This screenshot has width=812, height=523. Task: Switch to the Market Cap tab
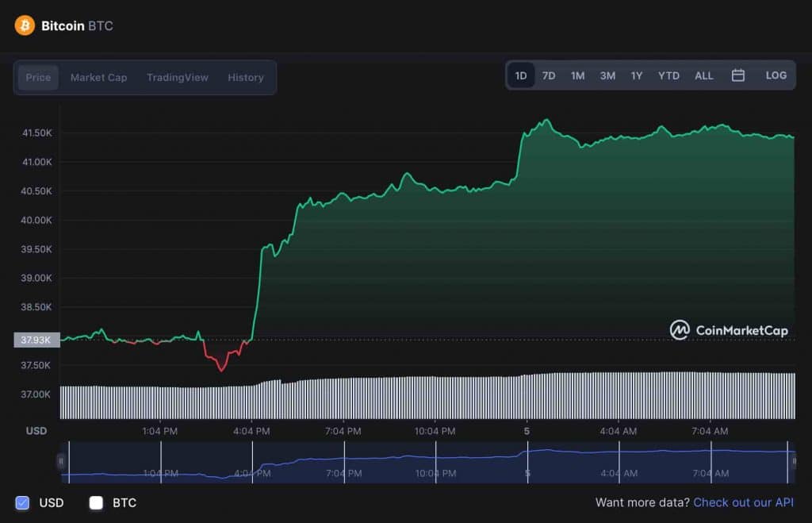coord(98,78)
